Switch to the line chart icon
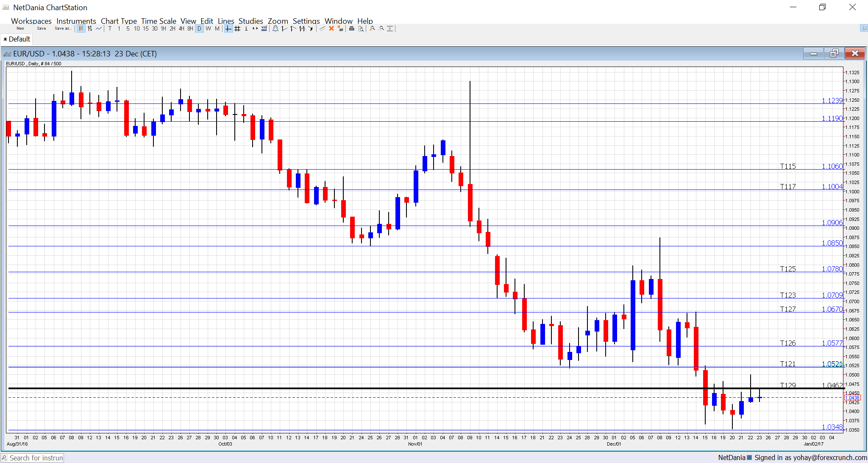Screen dimensions: 868x463 tap(99, 28)
